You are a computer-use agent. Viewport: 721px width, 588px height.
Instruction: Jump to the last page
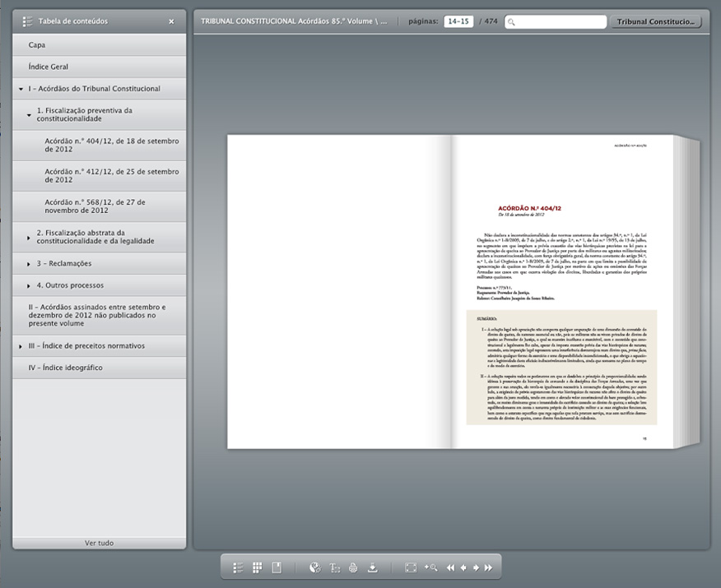point(488,567)
